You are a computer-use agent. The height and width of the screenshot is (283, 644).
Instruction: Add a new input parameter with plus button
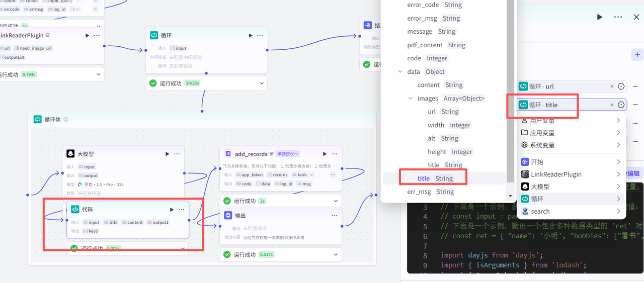[x=637, y=54]
